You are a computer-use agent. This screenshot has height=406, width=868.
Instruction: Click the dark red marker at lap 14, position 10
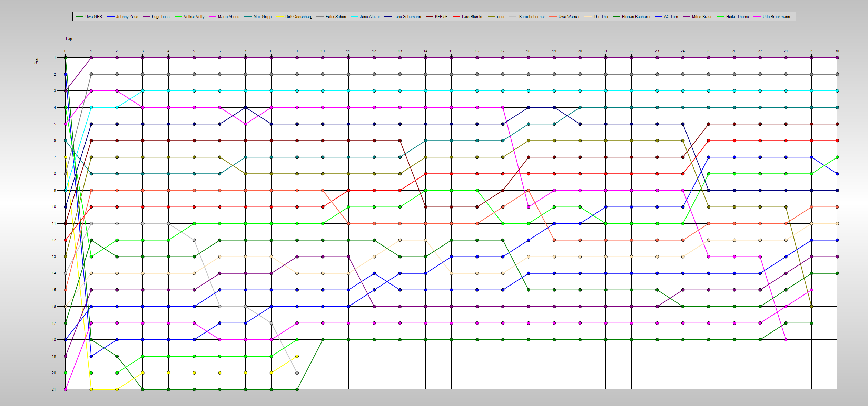(x=426, y=207)
